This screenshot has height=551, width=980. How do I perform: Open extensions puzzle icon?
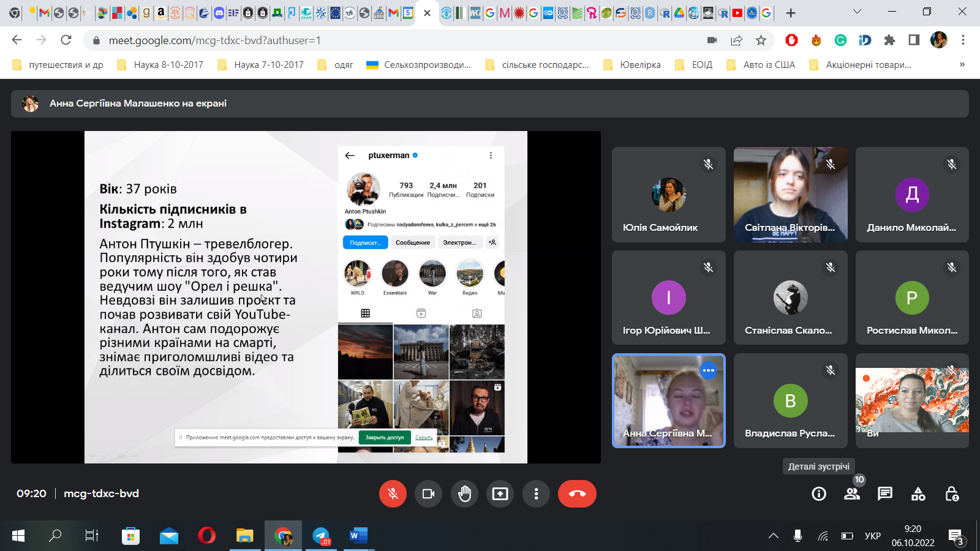[889, 40]
